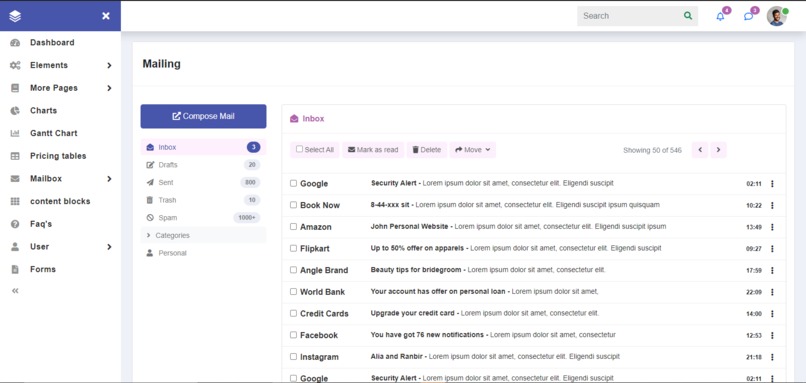The height and width of the screenshot is (383, 806).
Task: Close the sidebar with the X icon
Action: tap(106, 16)
